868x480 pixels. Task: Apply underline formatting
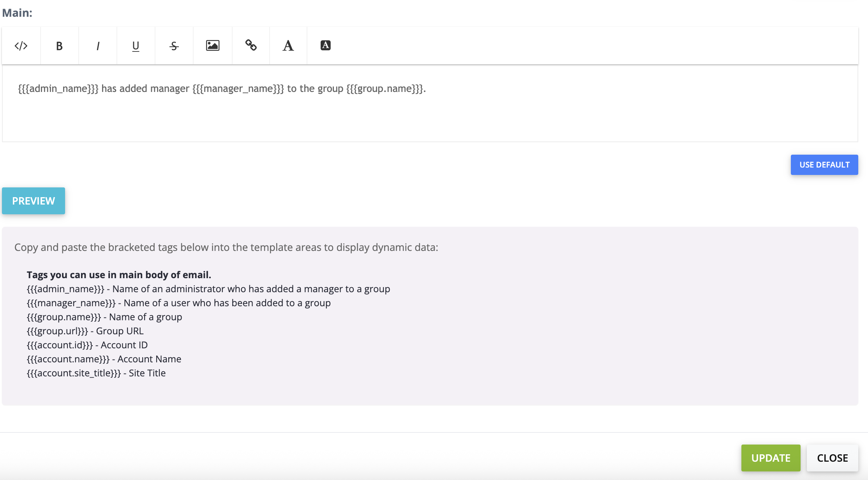pos(136,46)
